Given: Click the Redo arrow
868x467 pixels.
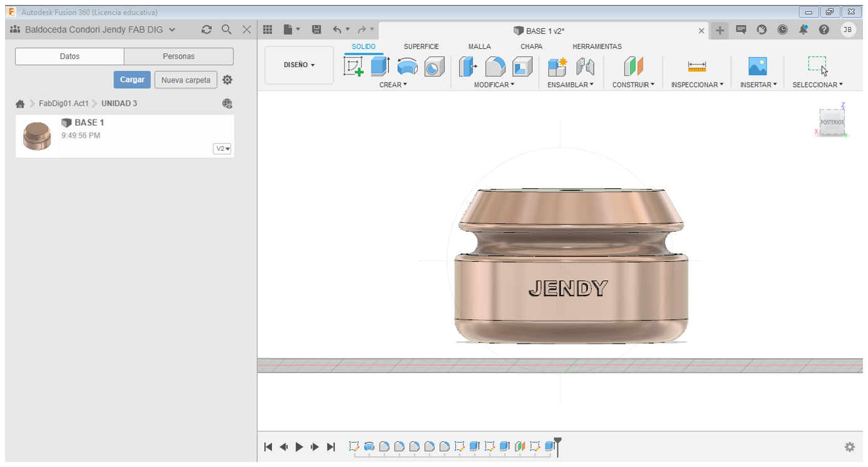Looking at the screenshot, I should click(362, 29).
